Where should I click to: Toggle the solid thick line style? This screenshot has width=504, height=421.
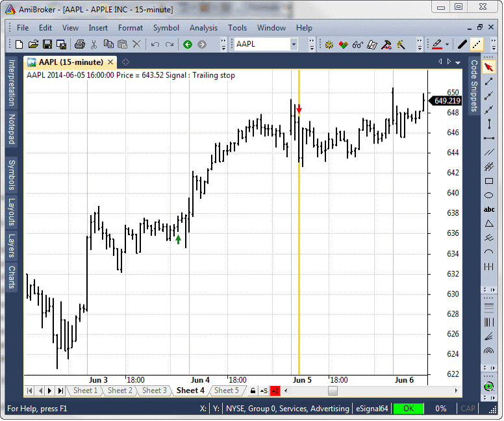pyautogui.click(x=462, y=44)
